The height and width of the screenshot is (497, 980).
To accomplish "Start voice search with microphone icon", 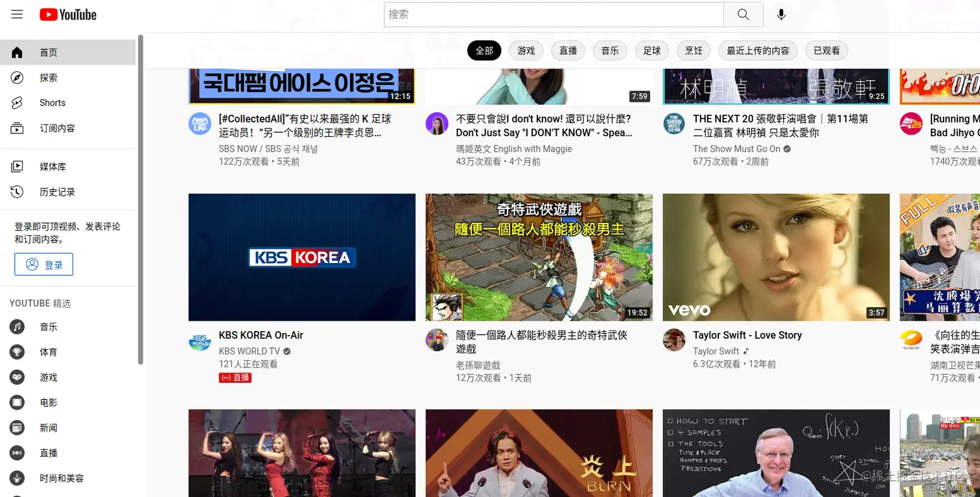I will tap(781, 14).
